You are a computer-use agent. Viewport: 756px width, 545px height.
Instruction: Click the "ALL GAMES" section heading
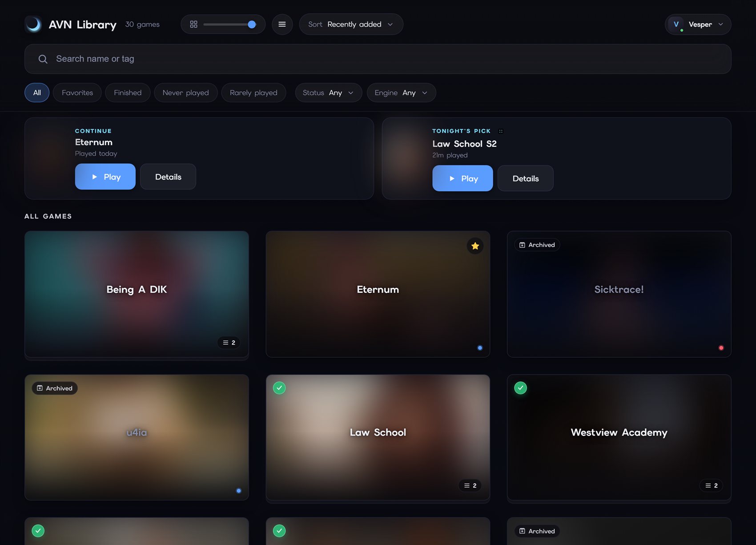pos(48,216)
